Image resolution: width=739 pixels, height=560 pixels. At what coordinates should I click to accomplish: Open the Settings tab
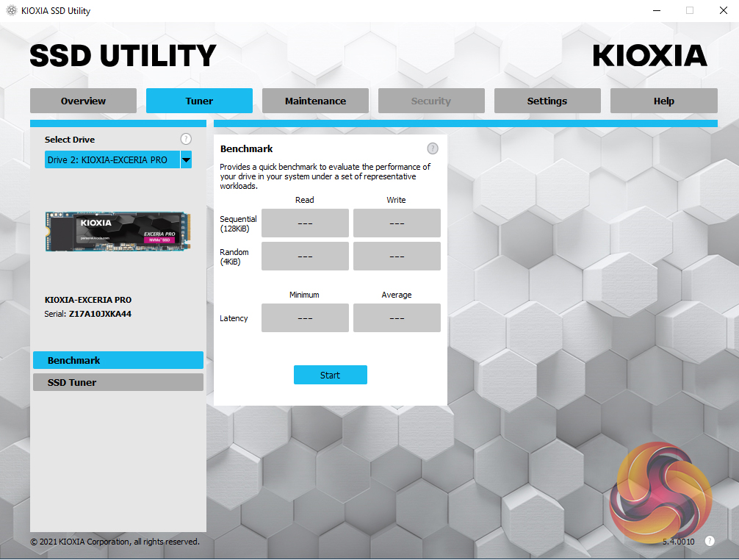tap(547, 101)
